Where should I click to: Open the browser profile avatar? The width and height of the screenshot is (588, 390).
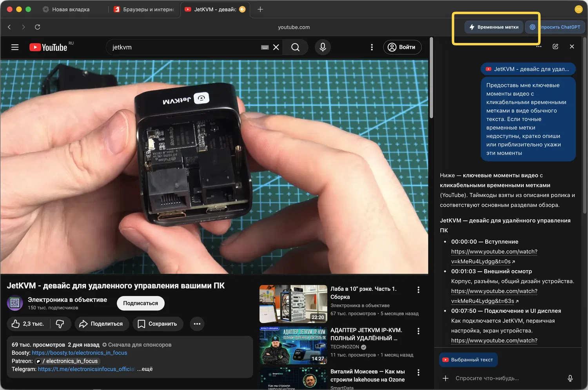pyautogui.click(x=579, y=9)
